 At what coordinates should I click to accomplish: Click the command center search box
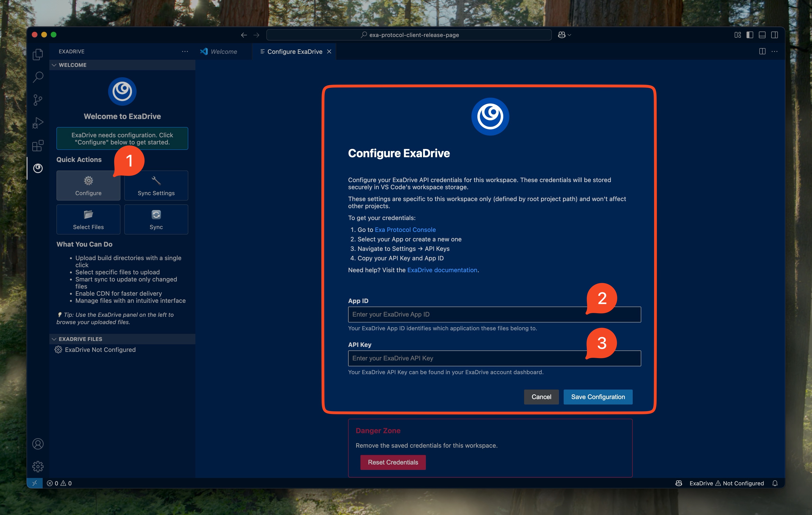pos(409,35)
